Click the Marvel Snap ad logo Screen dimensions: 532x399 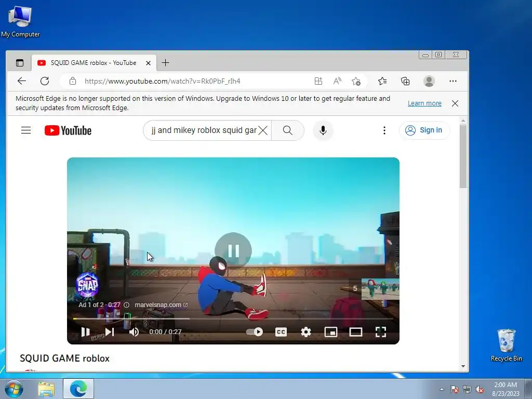[x=87, y=285]
